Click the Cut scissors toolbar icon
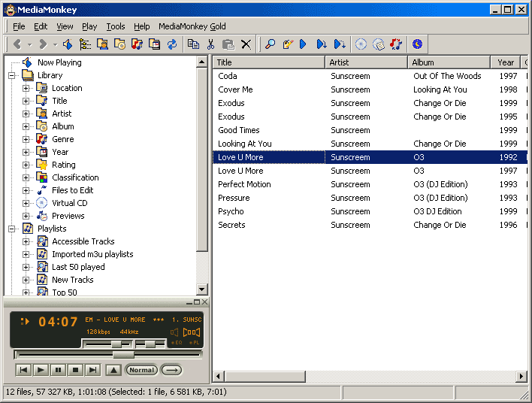The width and height of the screenshot is (532, 403). point(210,44)
